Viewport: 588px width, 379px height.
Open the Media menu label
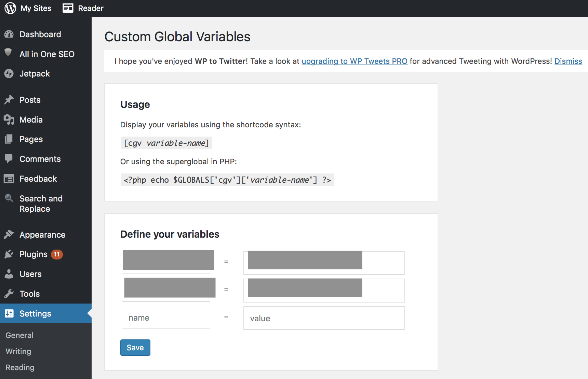(x=31, y=120)
